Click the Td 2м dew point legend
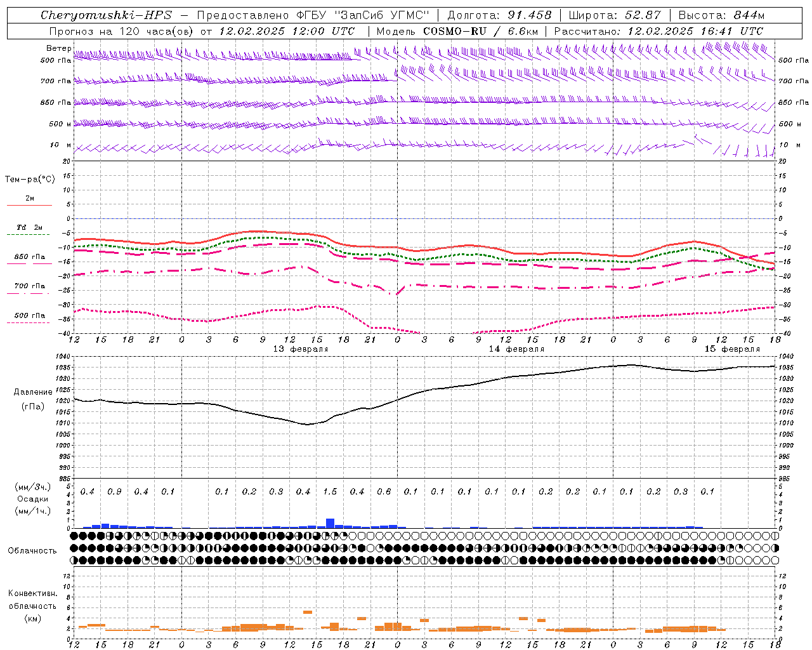Viewport: 812px width, 650px height. (x=29, y=229)
